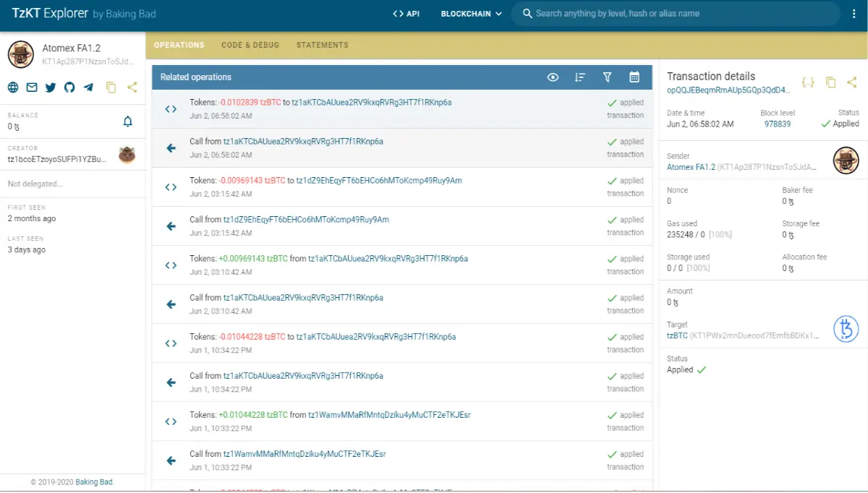Enable balance notification bell
The height and width of the screenshot is (493, 868).
(128, 121)
